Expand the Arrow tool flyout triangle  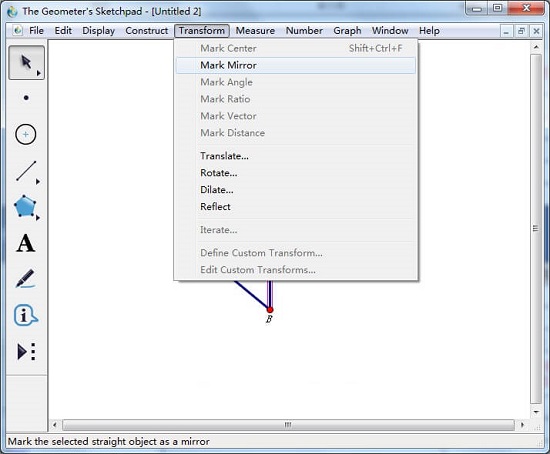pyautogui.click(x=39, y=73)
